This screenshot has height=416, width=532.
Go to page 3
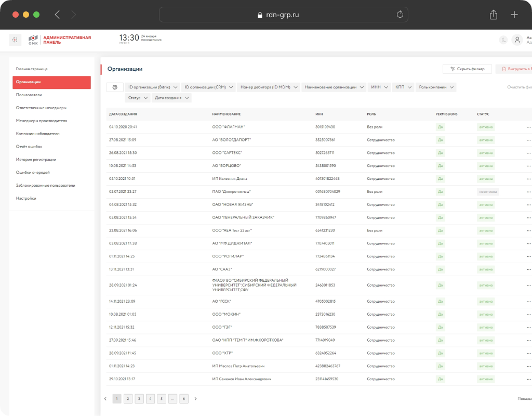click(x=139, y=399)
